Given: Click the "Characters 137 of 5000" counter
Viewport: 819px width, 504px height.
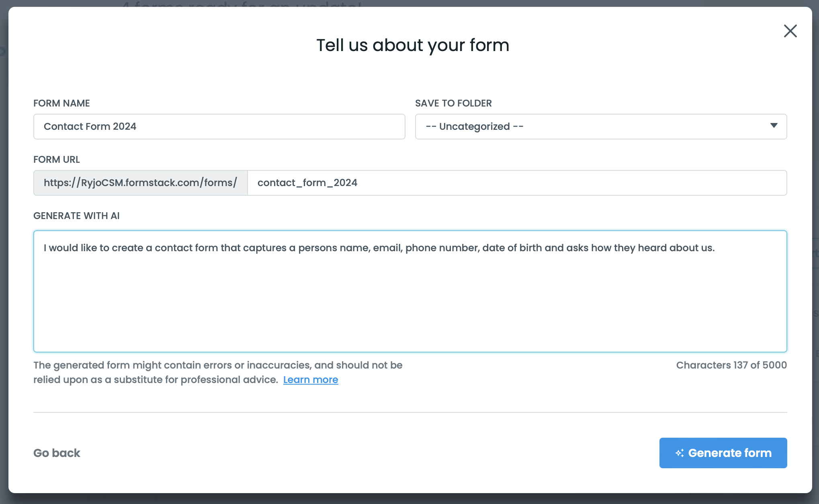Looking at the screenshot, I should [731, 365].
